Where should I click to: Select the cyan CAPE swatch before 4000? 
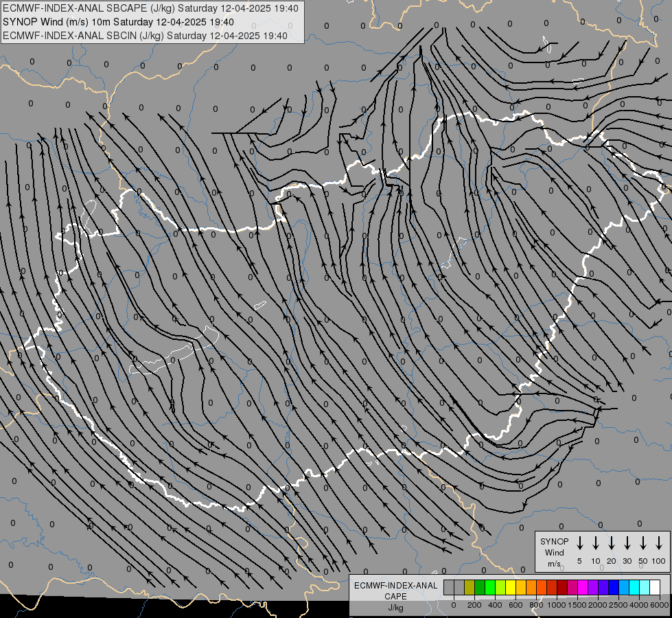(634, 587)
